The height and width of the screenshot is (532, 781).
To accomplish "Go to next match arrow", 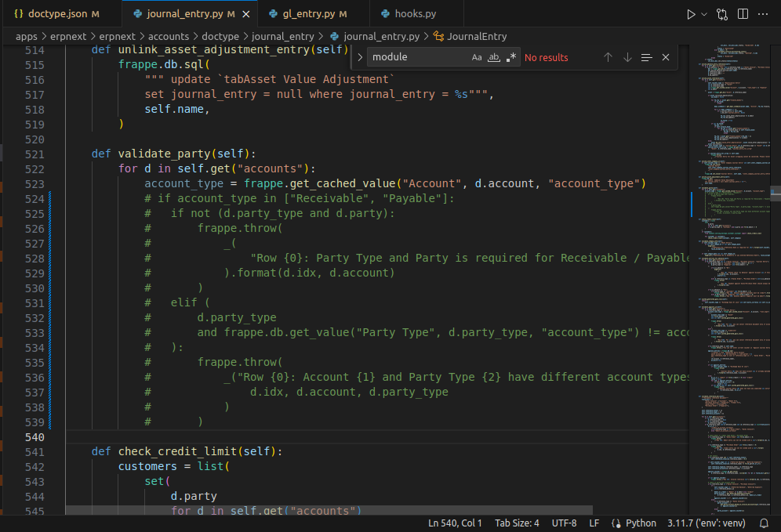I will point(627,57).
